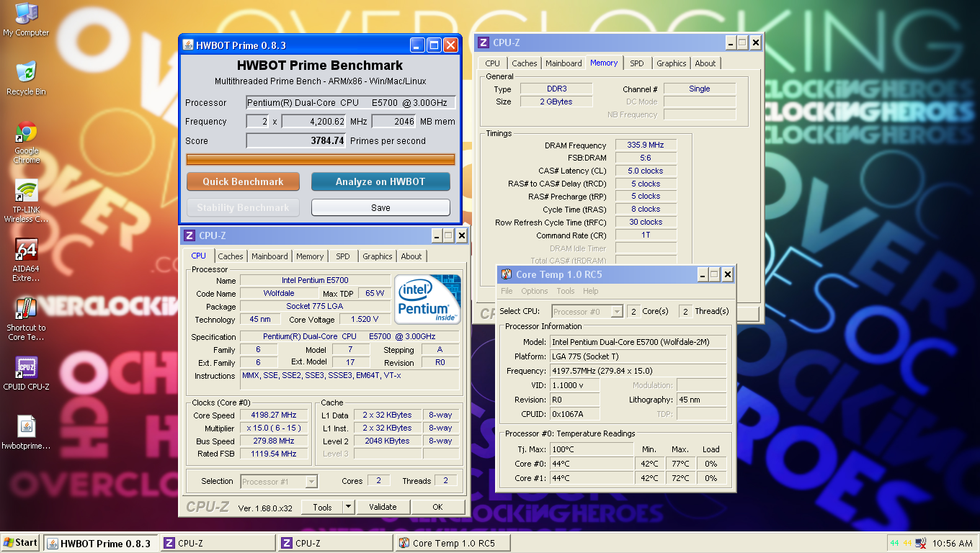Click Core #0 max temperature 77°C
Screen dimensions: 980x553
coord(681,464)
